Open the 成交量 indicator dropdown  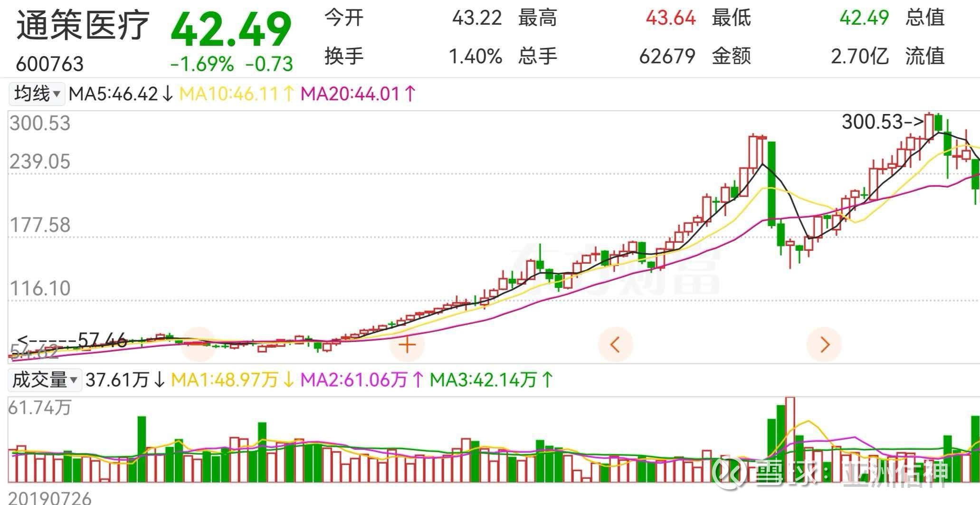(45, 380)
